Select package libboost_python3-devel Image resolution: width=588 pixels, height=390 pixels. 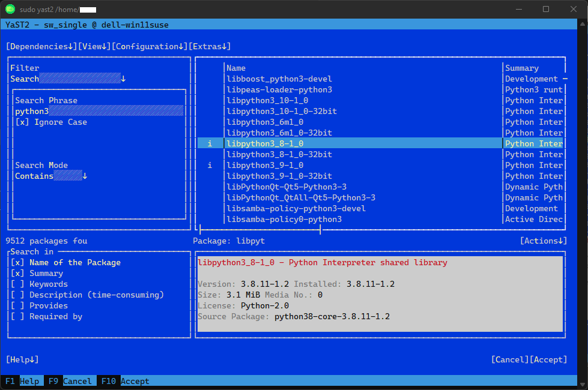pos(279,79)
